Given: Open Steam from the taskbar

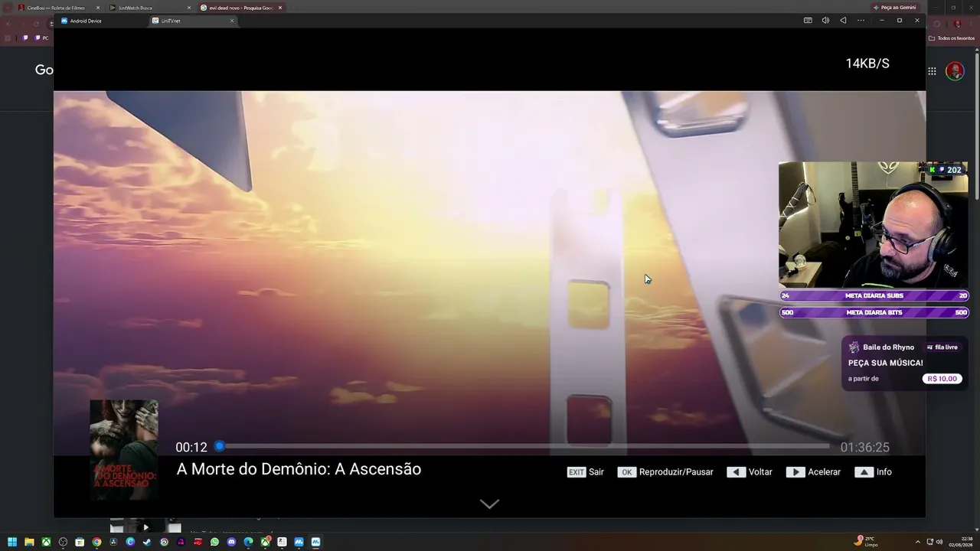Looking at the screenshot, I should [x=147, y=542].
